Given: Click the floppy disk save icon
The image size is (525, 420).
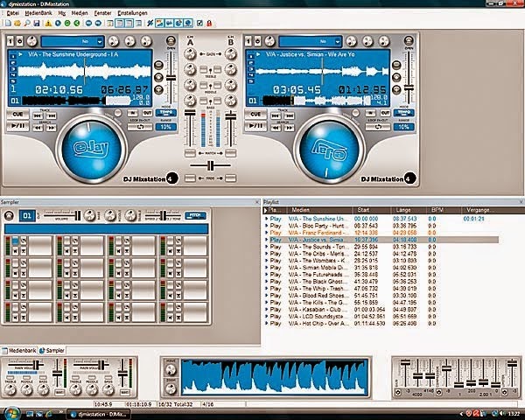Looking at the screenshot, I should coord(37,23).
